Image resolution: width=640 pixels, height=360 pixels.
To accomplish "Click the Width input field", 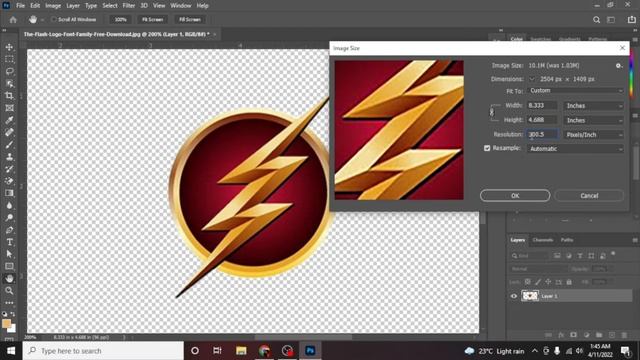I will 542,105.
